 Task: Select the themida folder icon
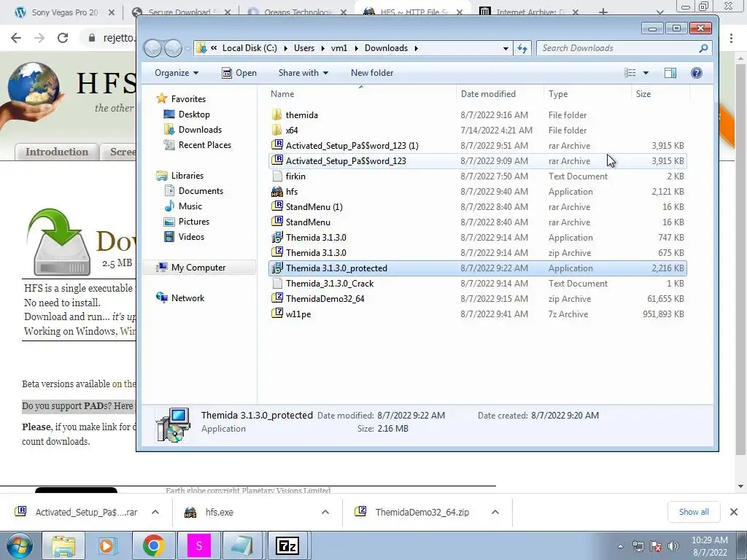click(276, 114)
